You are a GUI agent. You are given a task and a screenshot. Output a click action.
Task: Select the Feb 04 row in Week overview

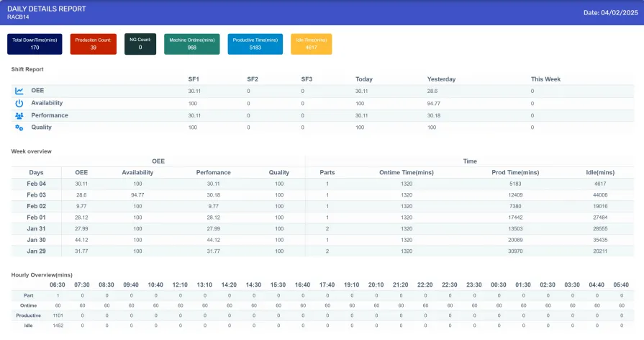[x=37, y=184]
